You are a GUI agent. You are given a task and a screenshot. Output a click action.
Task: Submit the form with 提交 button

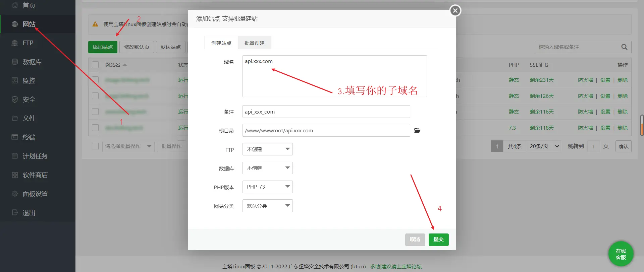(438, 240)
